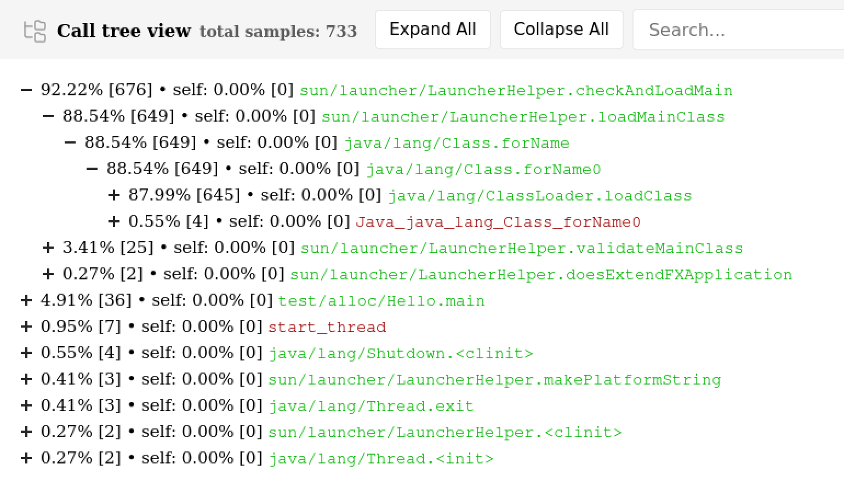This screenshot has width=844, height=504.
Task: Expand the java/lang/Thread.exit node
Action: coord(26,405)
